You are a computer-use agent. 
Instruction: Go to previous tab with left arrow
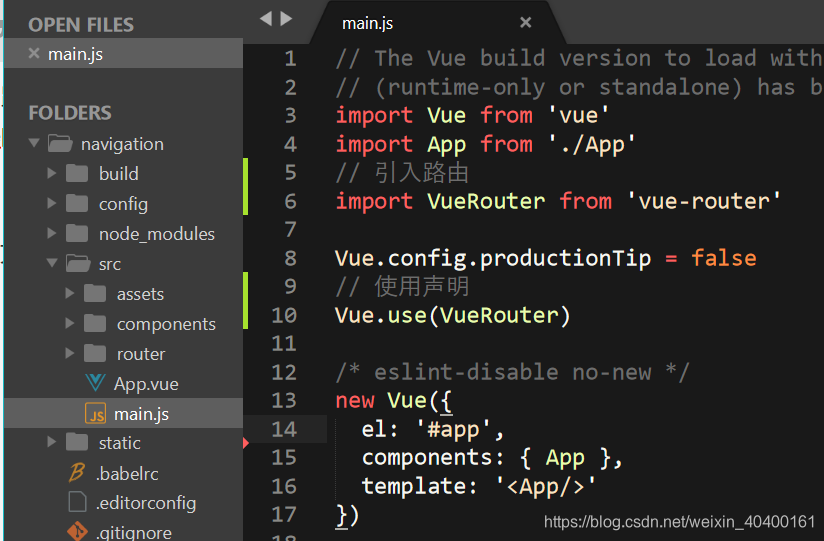pos(266,19)
